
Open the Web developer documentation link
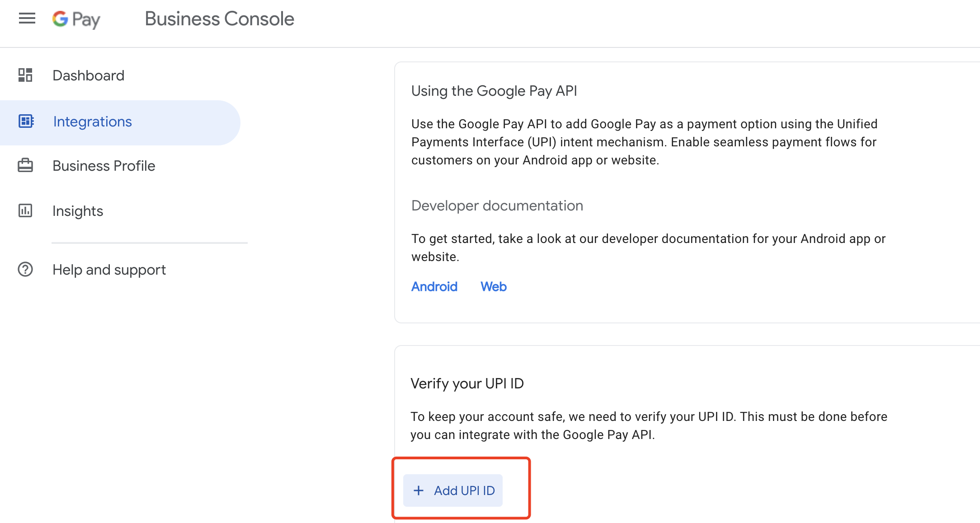[493, 286]
